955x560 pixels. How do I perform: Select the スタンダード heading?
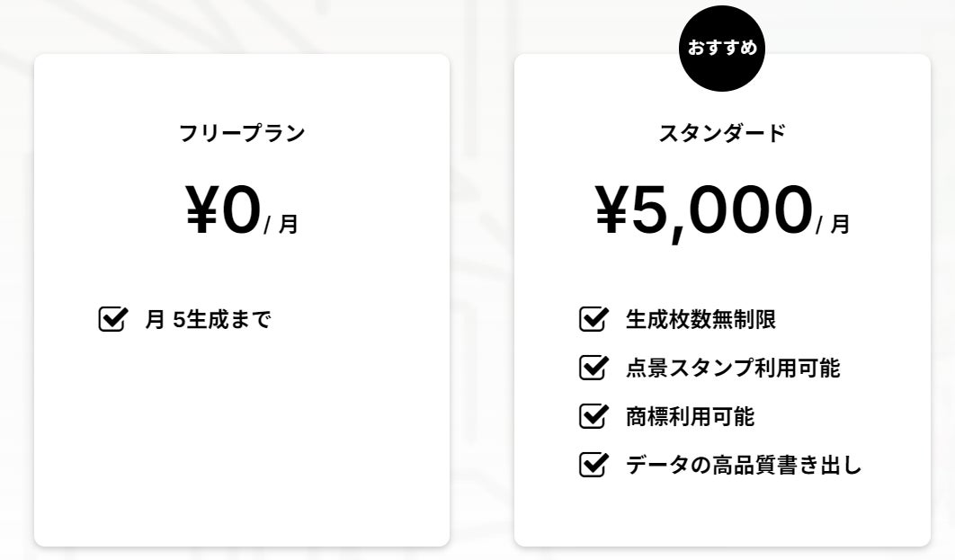coord(722,134)
